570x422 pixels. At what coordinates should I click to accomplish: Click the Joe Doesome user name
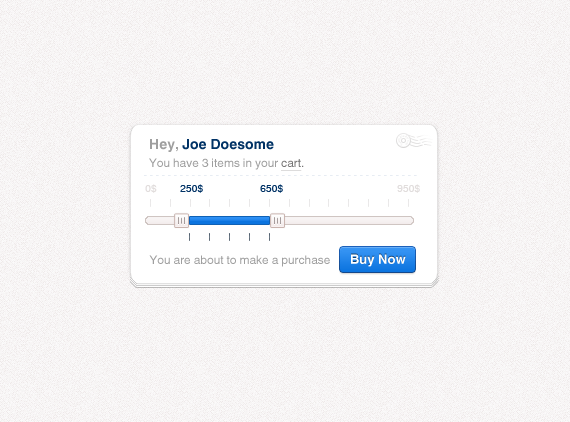click(228, 144)
